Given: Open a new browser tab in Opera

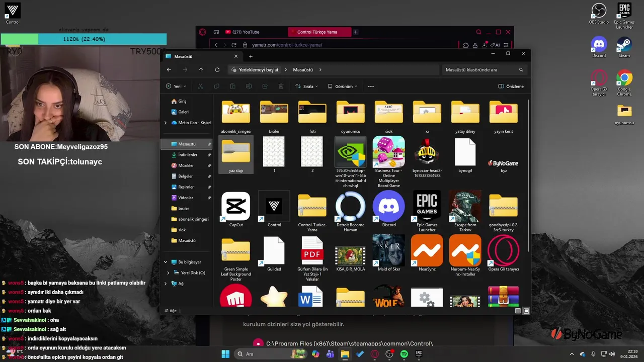Looking at the screenshot, I should point(356,32).
